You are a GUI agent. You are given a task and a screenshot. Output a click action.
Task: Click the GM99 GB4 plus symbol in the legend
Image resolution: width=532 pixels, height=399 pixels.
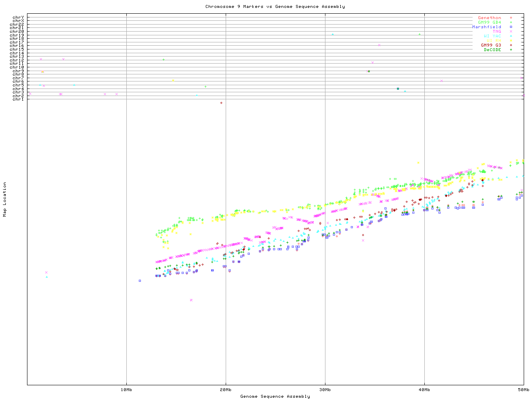tap(511, 22)
